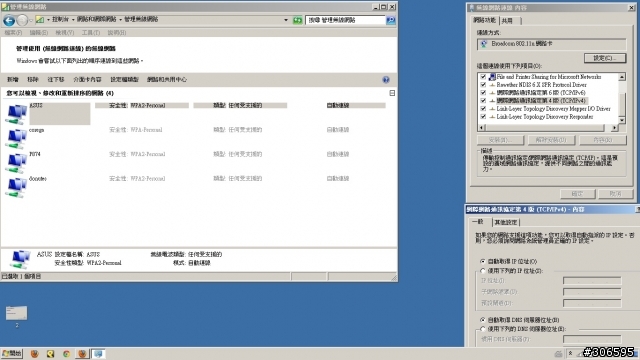This screenshot has height=360, width=640.
Task: Click the active network window taskbar button
Action: click(x=98, y=354)
